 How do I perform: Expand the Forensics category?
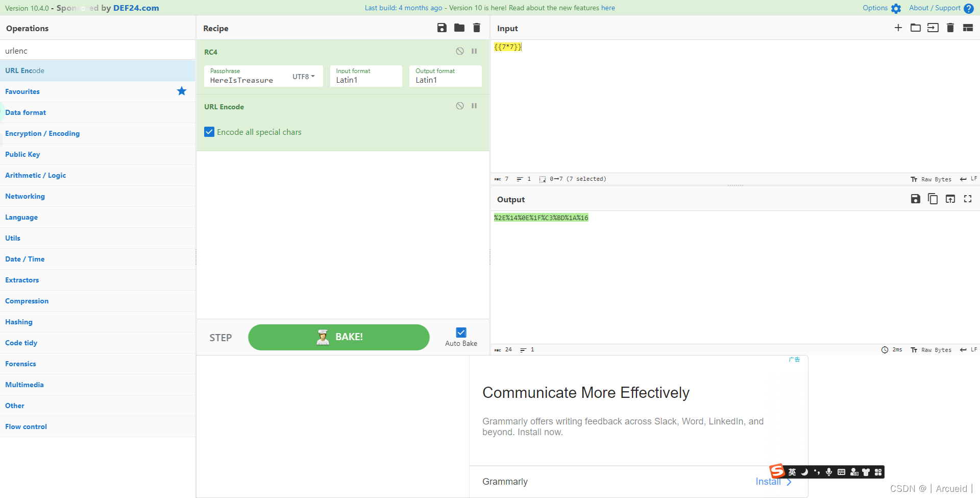coord(97,364)
